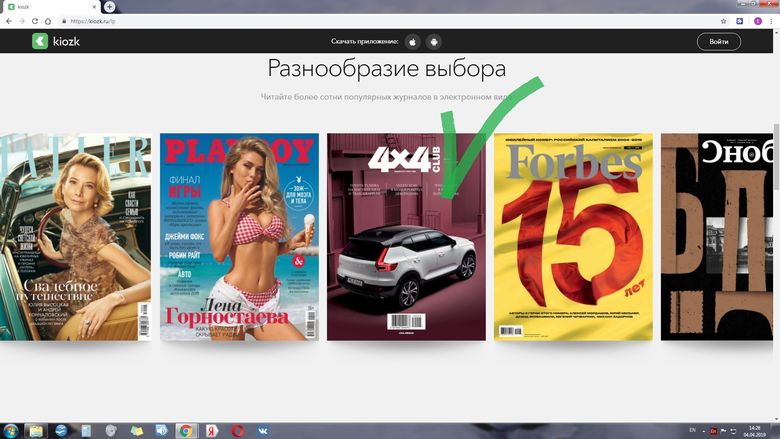Bookmark this page with the star icon
This screenshot has height=439, width=780.
724,20
